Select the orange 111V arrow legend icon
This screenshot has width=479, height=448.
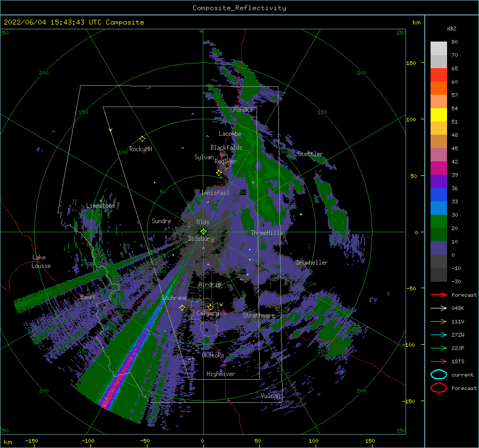(x=439, y=321)
